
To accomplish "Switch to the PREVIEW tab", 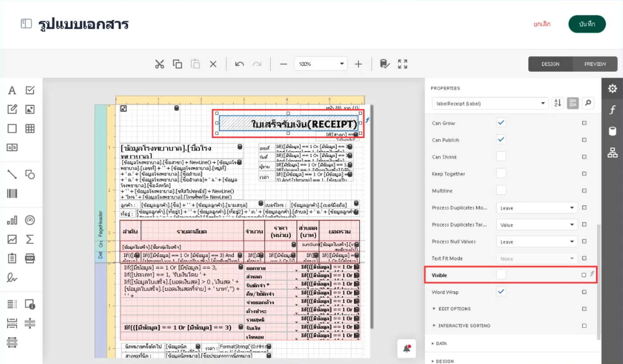I will pos(595,64).
